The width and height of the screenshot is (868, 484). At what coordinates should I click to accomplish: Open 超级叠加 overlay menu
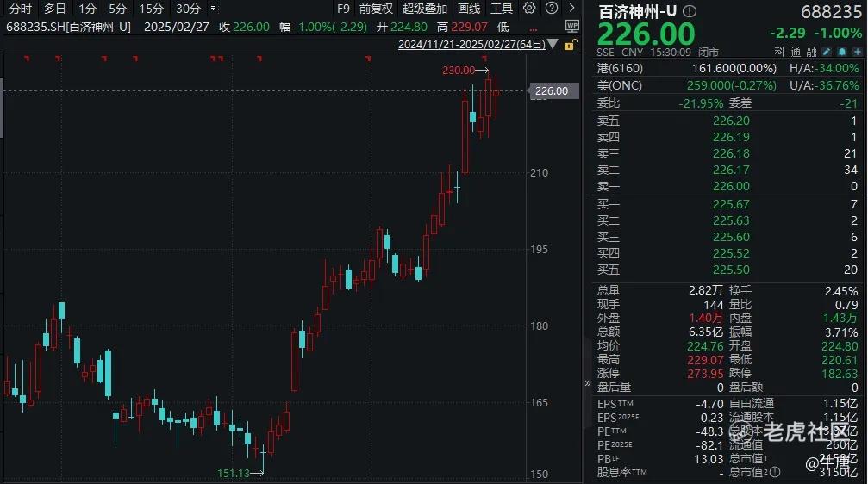(x=425, y=9)
